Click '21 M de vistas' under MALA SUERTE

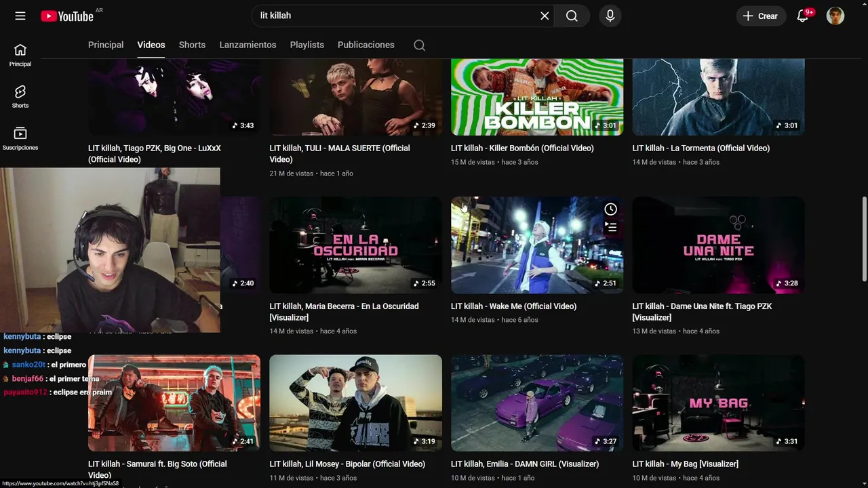292,174
